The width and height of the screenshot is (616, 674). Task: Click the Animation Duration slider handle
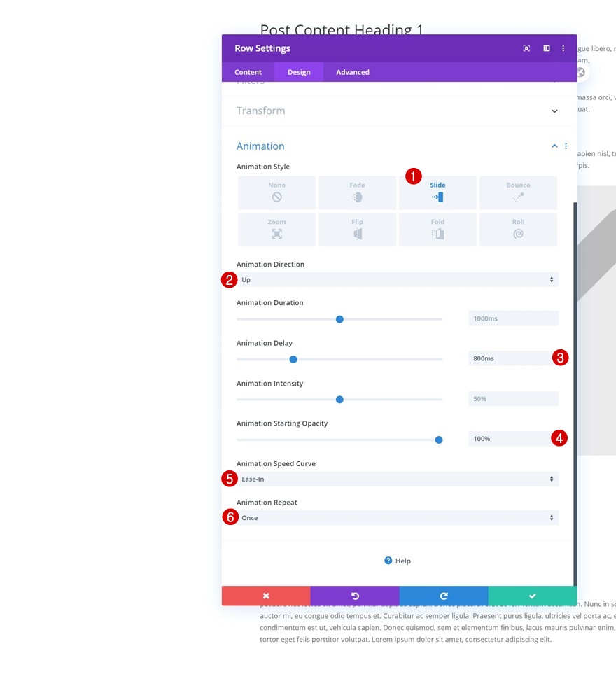click(x=339, y=319)
